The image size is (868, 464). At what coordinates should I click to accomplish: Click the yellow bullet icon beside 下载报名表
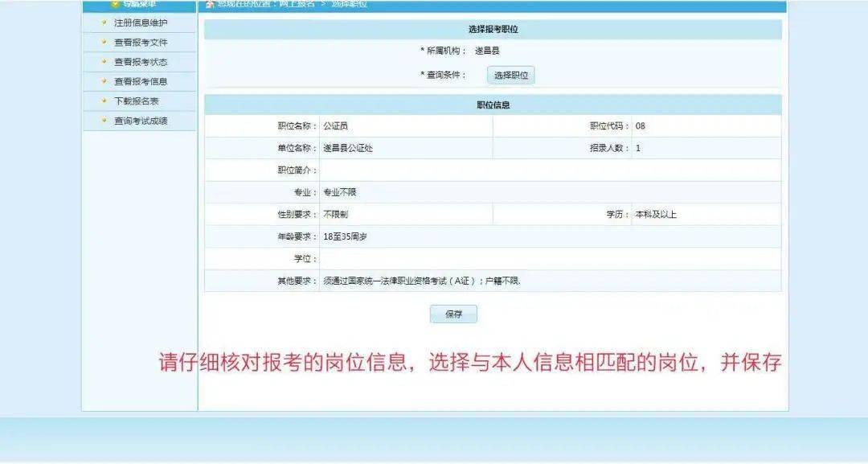point(104,101)
